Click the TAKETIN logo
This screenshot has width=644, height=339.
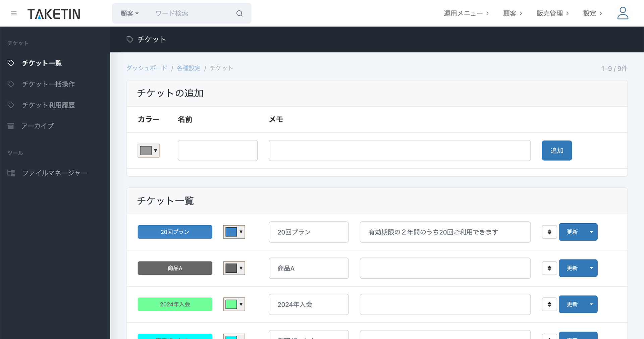54,14
